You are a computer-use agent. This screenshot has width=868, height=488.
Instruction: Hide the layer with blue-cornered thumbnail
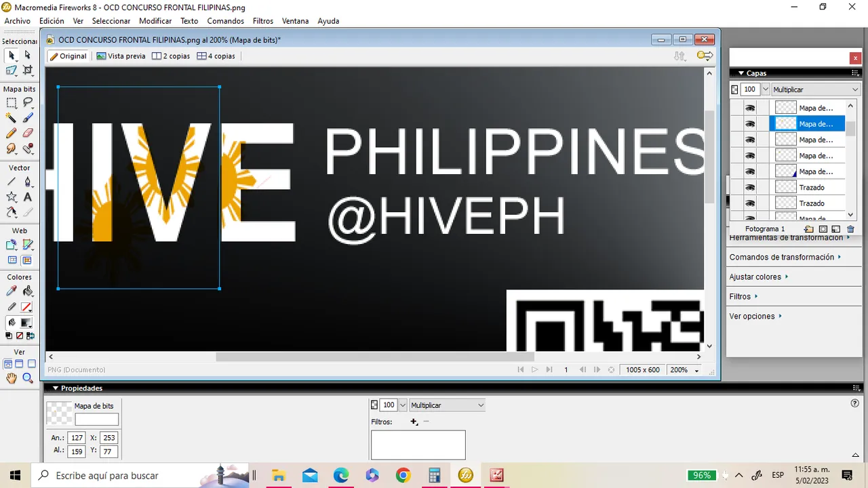(750, 171)
